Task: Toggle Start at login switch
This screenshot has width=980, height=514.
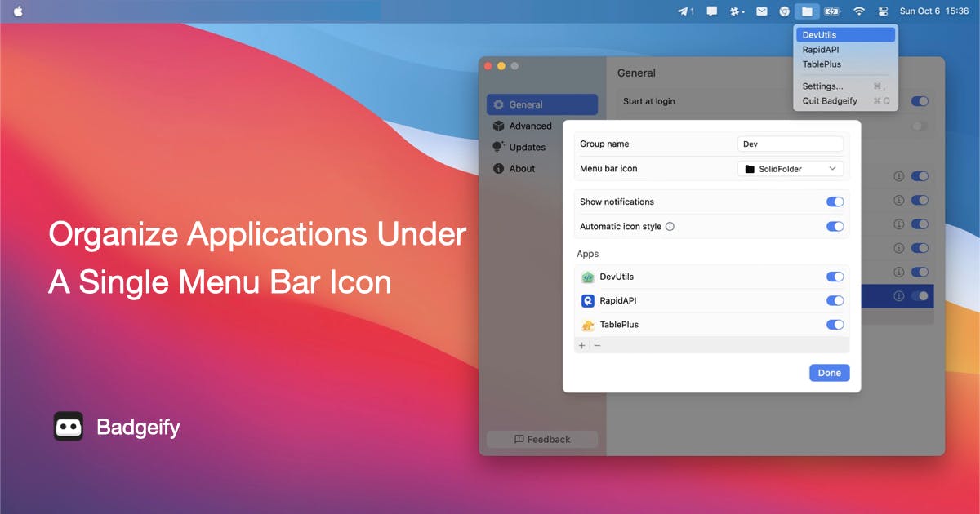Action: click(920, 101)
